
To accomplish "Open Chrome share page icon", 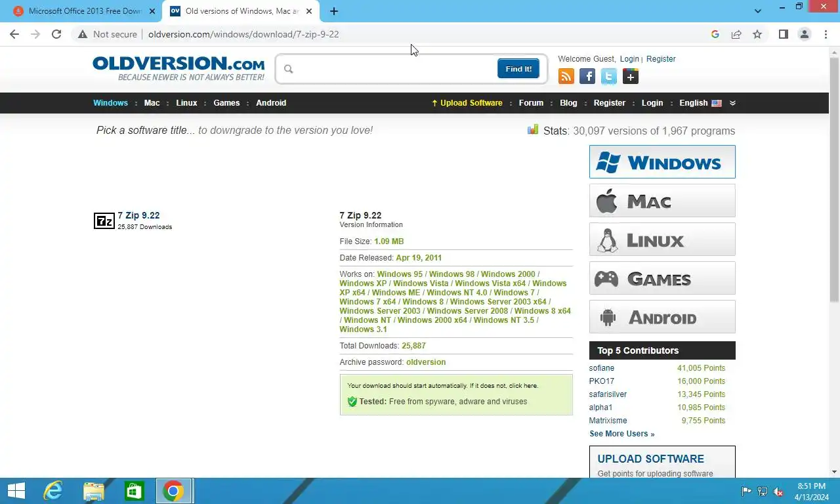I will 736,34.
